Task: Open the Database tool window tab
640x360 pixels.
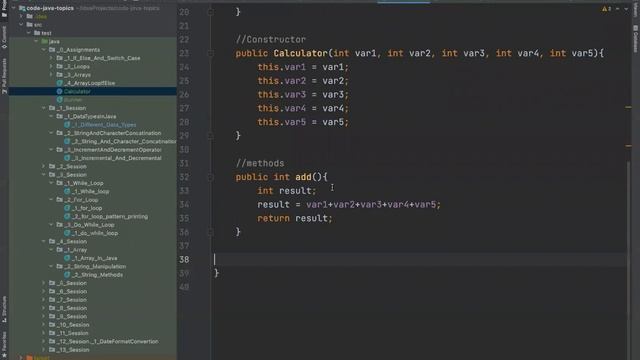Action: pyautogui.click(x=636, y=39)
